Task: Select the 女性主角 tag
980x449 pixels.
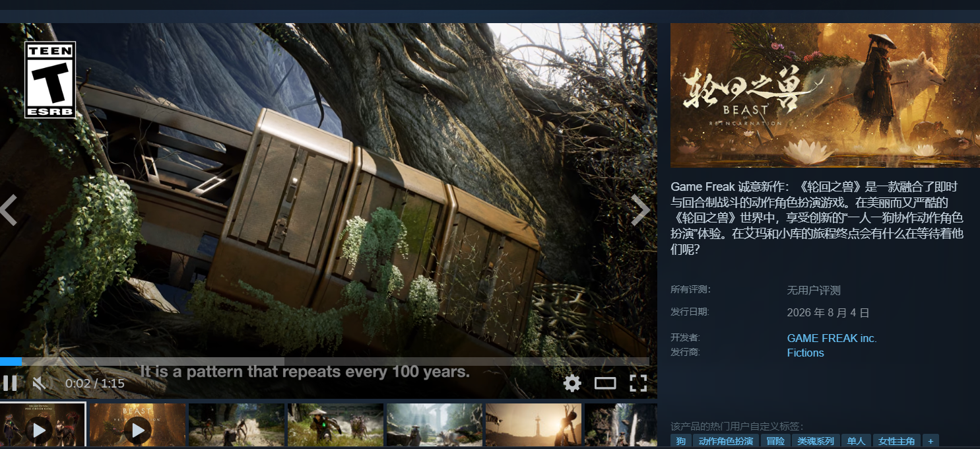Action: 896,441
